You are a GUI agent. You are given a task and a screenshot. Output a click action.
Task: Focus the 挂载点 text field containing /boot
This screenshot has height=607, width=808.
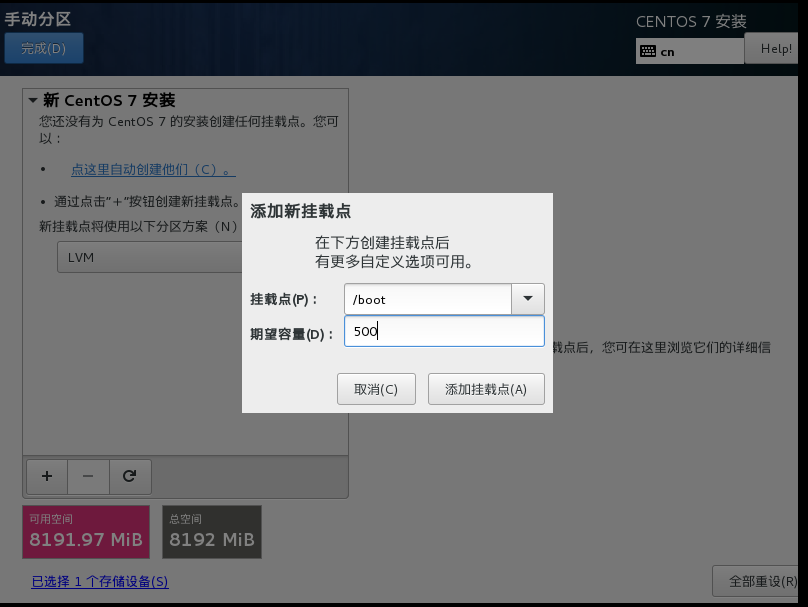pyautogui.click(x=427, y=299)
